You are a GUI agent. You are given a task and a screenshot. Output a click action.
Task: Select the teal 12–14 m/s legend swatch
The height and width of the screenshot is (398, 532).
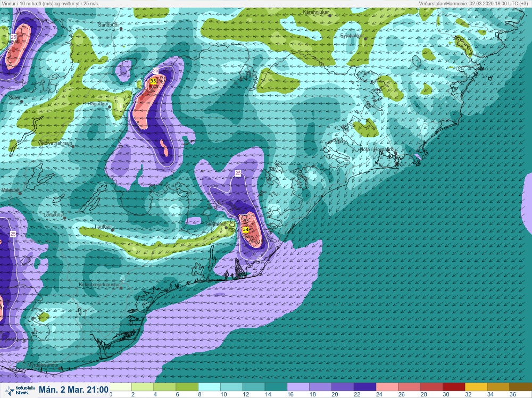click(254, 387)
